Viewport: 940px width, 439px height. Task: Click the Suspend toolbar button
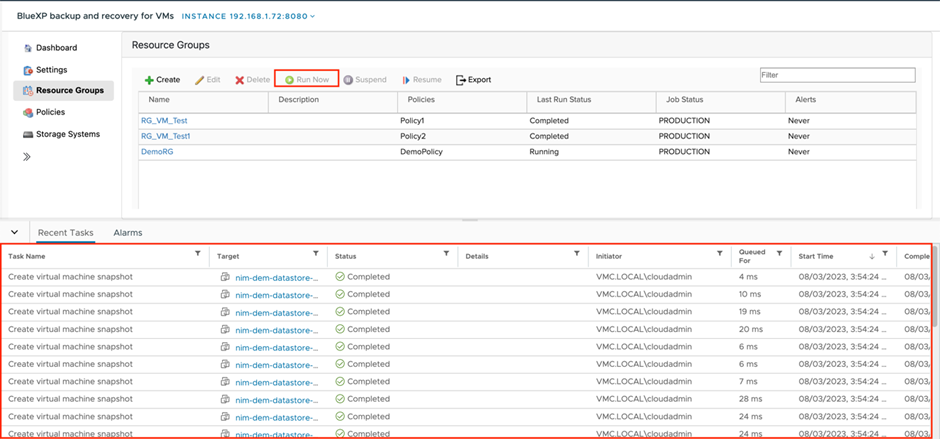click(x=365, y=80)
